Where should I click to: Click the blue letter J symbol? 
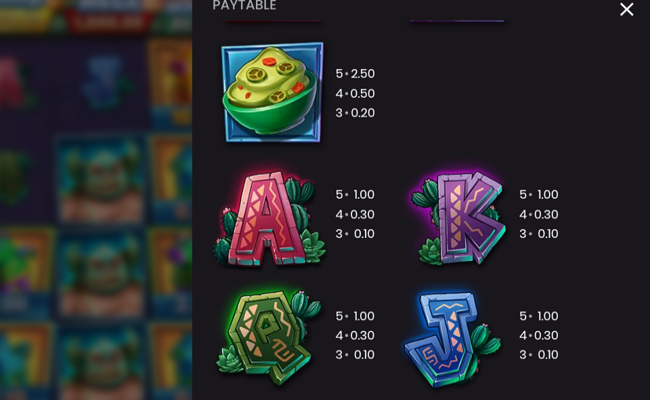click(453, 339)
